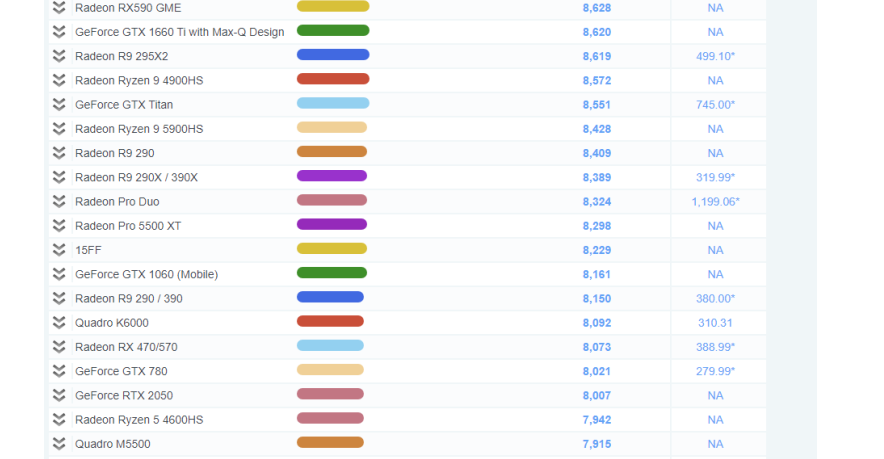Click the 380.00* price link

715,299
